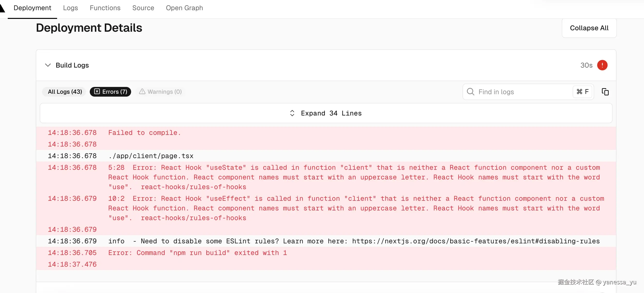Copy logs with the clipboard icon

[x=605, y=92]
